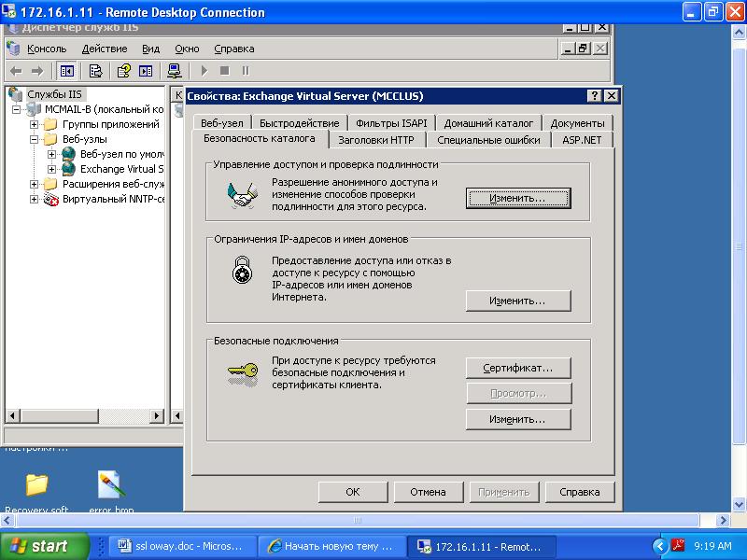
Task: Open the Recovery soft desktop folder
Action: pos(36,491)
